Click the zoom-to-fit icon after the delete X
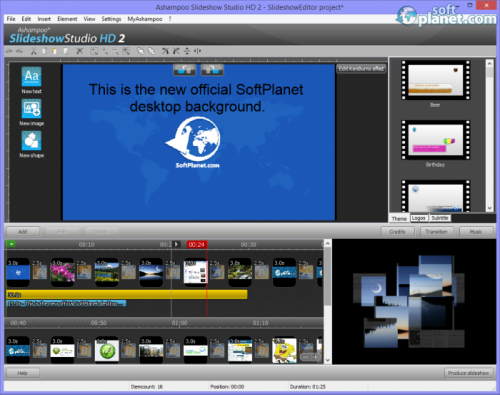This screenshot has width=500, height=395. (95, 51)
